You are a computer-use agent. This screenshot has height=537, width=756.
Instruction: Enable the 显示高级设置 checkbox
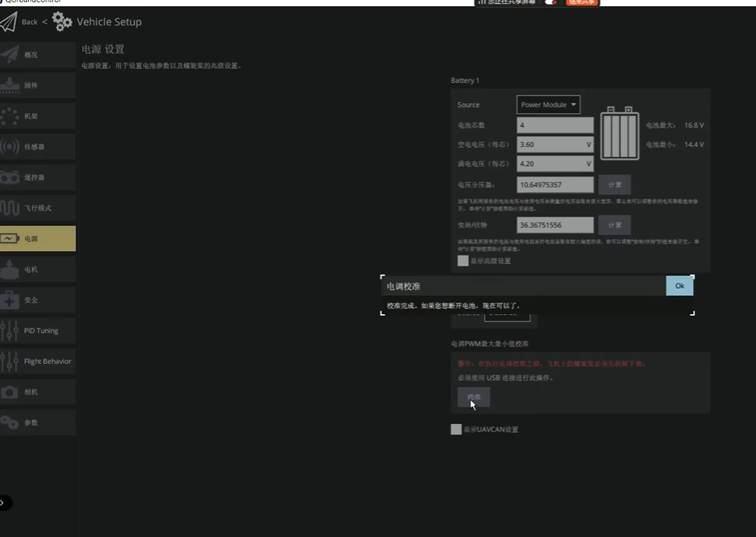pyautogui.click(x=463, y=261)
